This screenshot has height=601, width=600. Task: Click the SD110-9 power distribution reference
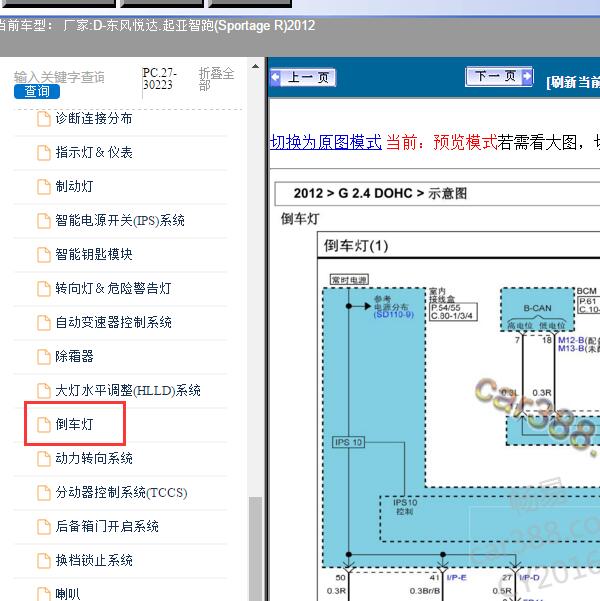[x=394, y=315]
